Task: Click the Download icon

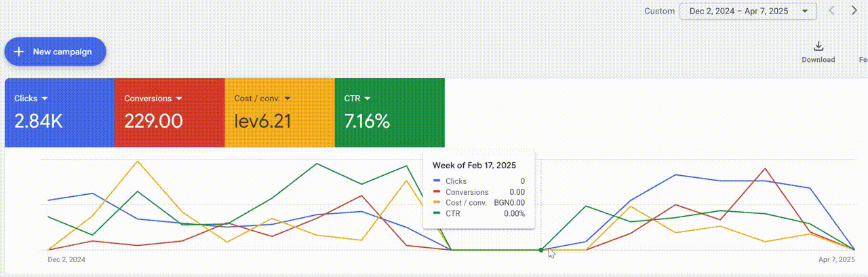Action: coord(818,47)
